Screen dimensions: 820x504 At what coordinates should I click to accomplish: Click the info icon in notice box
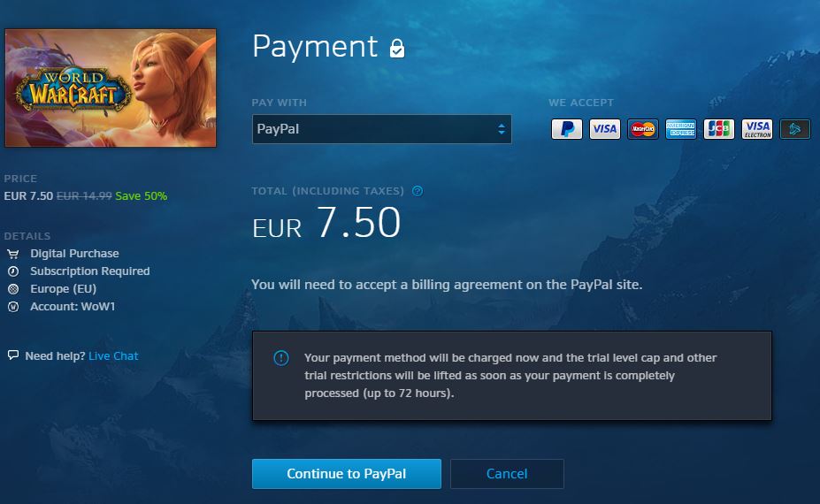[x=280, y=358]
